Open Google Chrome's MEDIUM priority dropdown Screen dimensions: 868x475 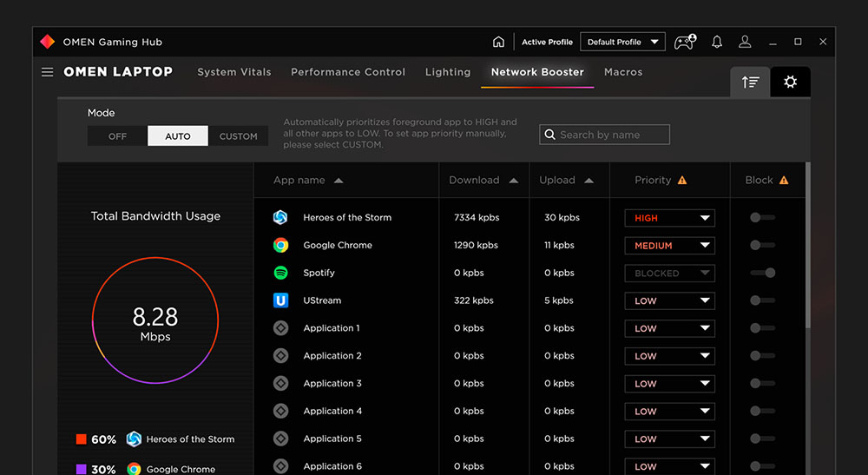pos(669,246)
